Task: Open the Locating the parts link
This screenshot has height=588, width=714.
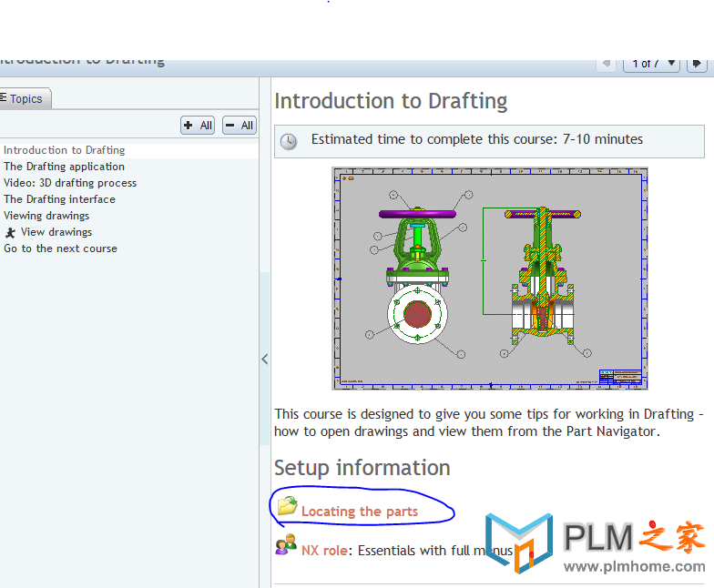Action: coord(360,512)
